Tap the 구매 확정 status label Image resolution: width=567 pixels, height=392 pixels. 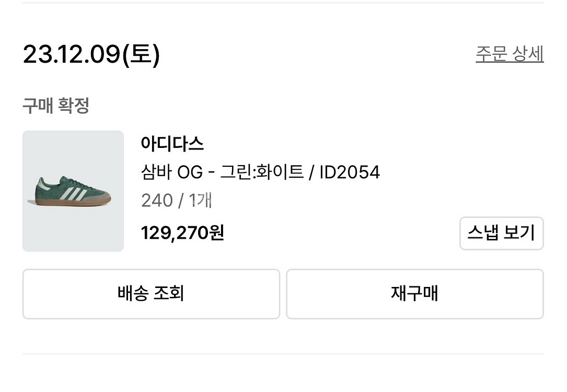(x=56, y=106)
